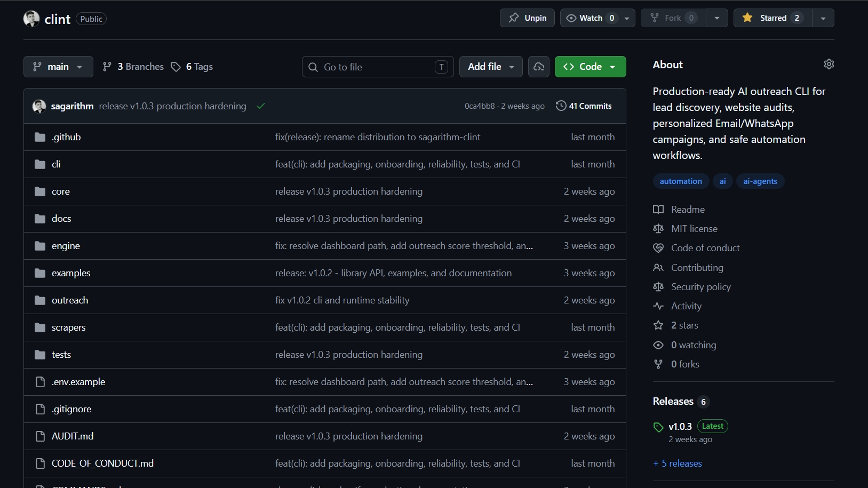The image size is (868, 488).
Task: Open the green Code dropdown
Action: pos(590,67)
